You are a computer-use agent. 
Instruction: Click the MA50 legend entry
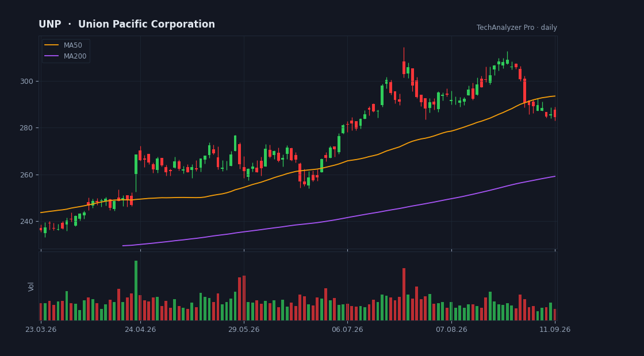click(x=63, y=45)
